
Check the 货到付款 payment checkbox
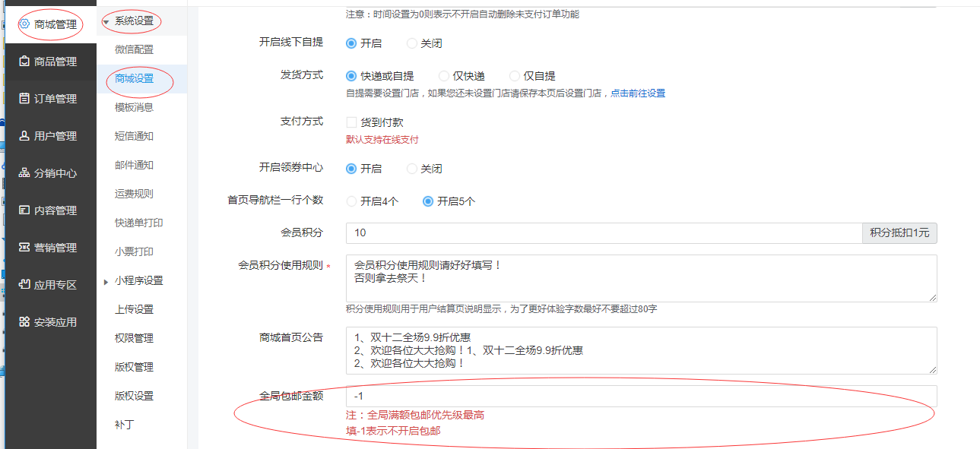pyautogui.click(x=351, y=122)
